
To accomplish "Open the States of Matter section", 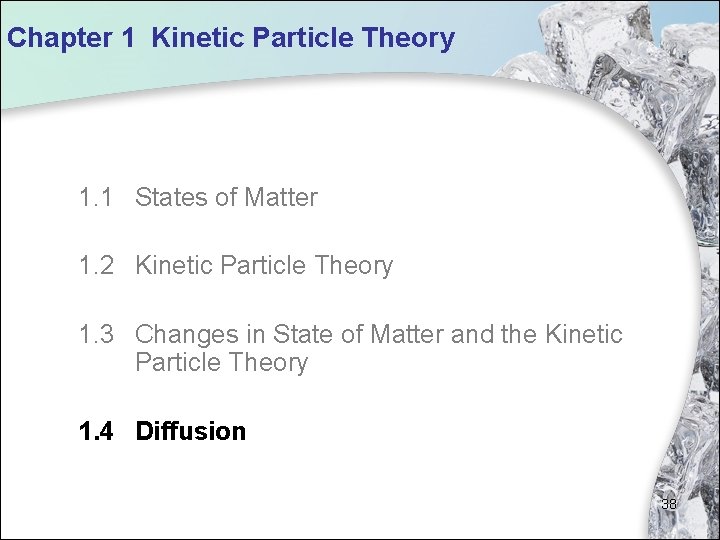I will [x=226, y=198].
